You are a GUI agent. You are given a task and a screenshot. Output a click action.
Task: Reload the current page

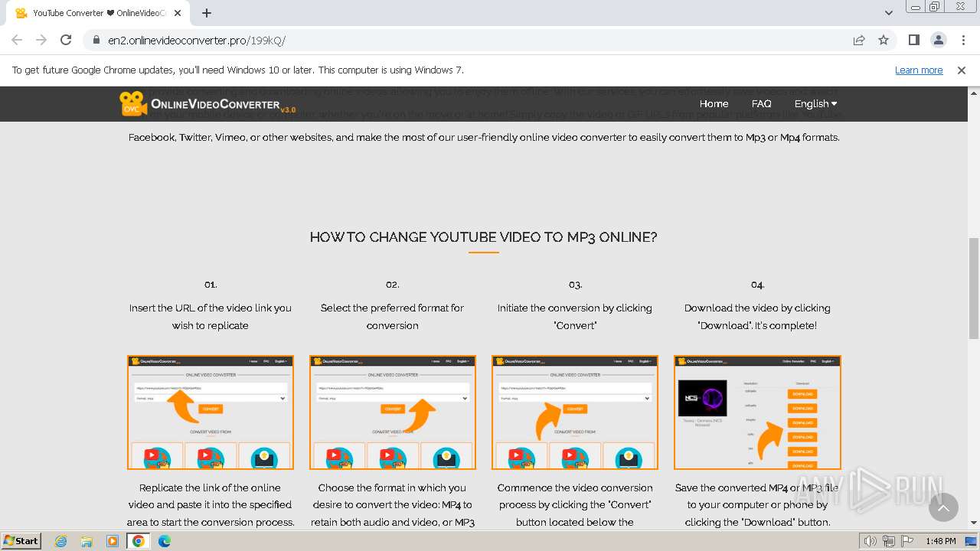66,40
